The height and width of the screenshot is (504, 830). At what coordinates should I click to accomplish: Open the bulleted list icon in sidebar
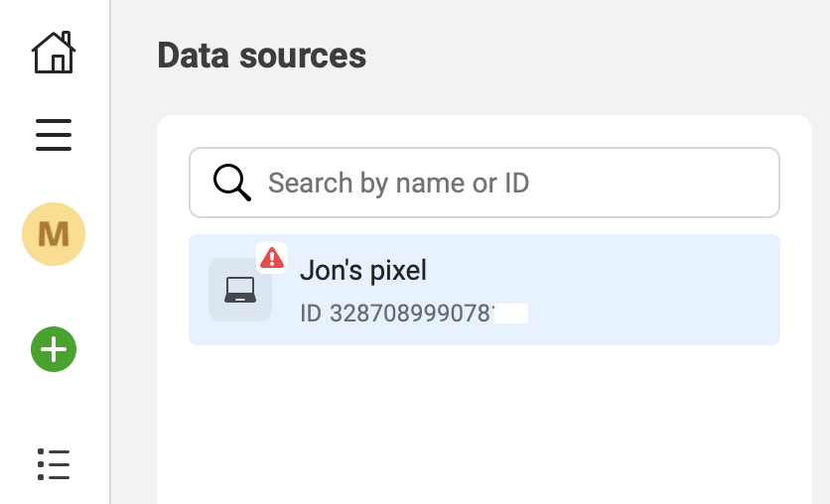click(x=54, y=465)
